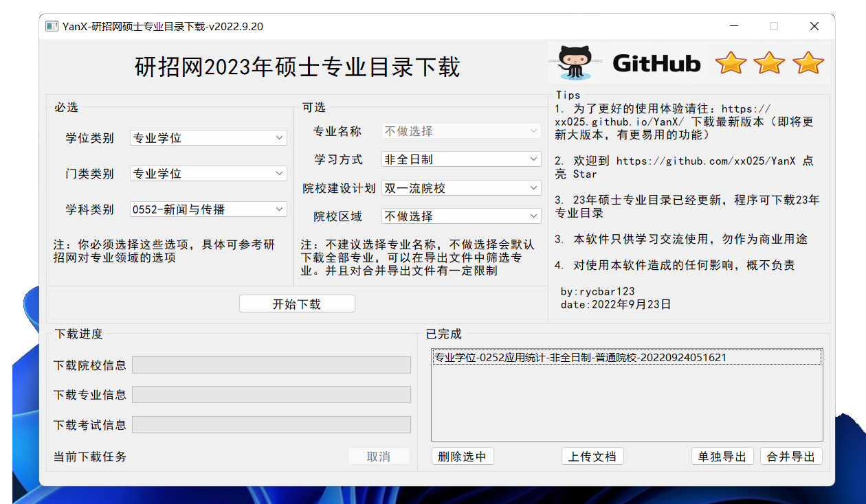Click the YanX app icon in title bar
This screenshot has height=504, width=866.
point(51,26)
